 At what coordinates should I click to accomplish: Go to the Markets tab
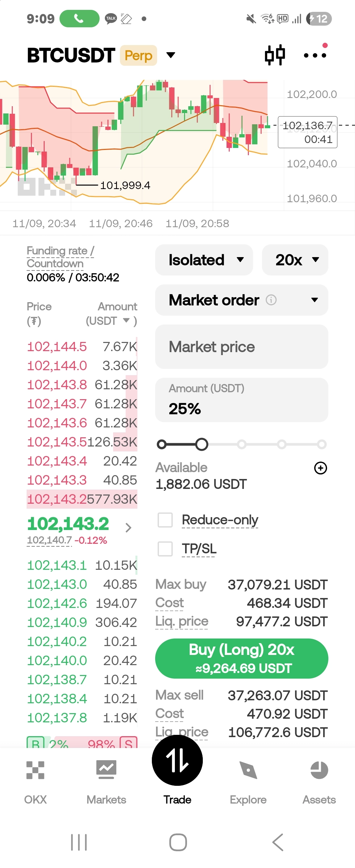point(106,770)
